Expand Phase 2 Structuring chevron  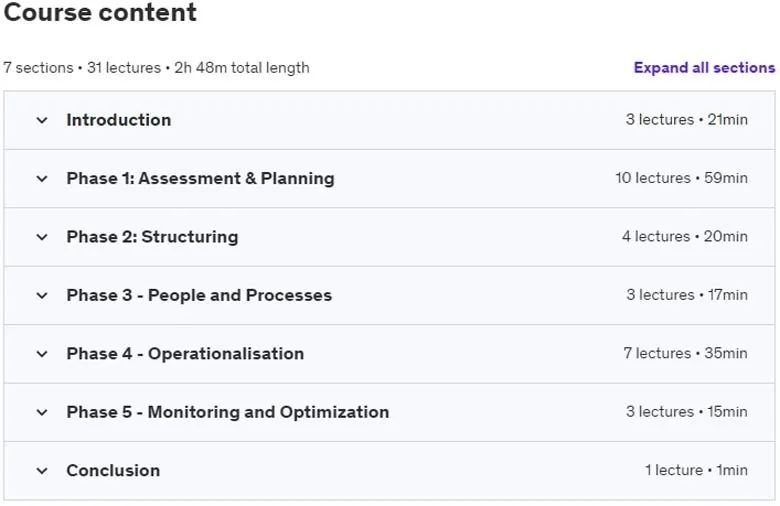[42, 237]
